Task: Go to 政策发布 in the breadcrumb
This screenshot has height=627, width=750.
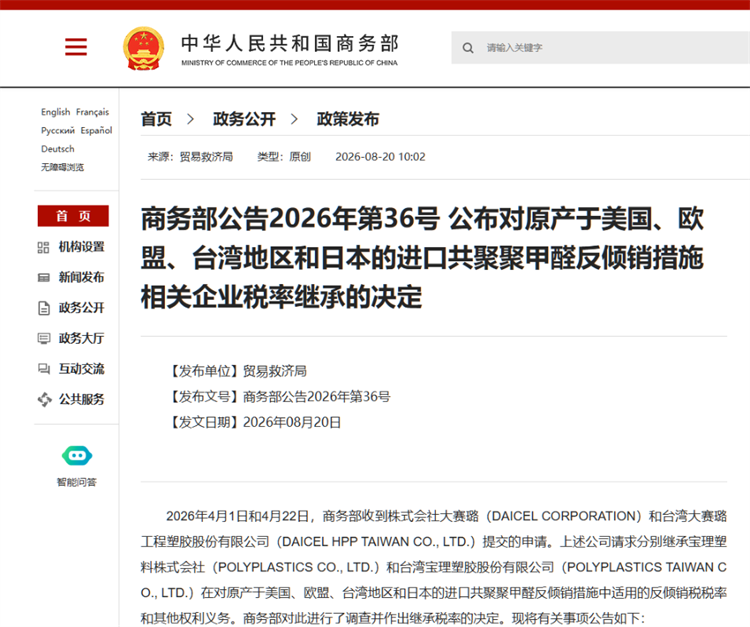Action: (x=348, y=119)
